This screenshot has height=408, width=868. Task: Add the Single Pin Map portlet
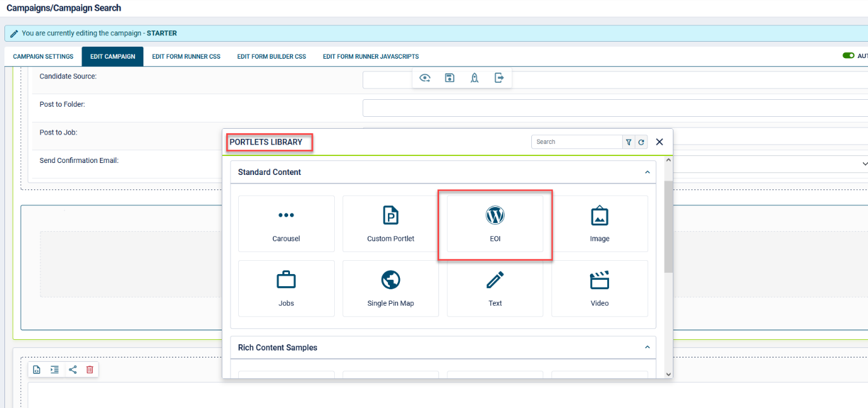click(390, 288)
